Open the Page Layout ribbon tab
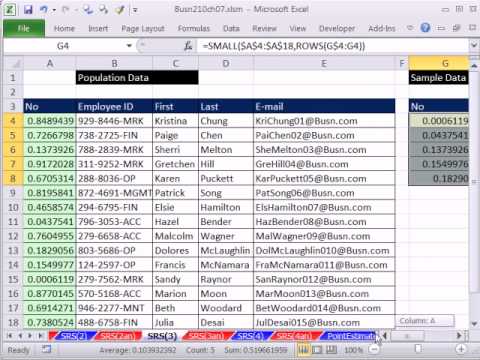This screenshot has width=480, height=360. 143,29
